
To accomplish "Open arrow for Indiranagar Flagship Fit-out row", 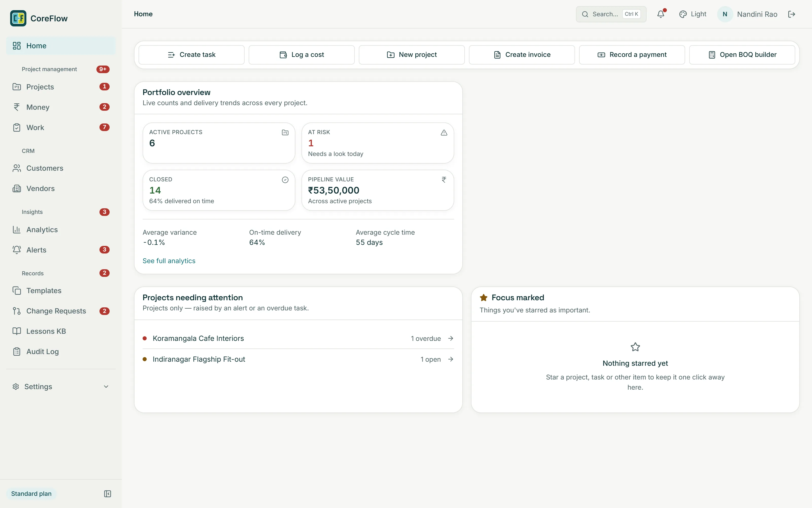I will pos(451,359).
